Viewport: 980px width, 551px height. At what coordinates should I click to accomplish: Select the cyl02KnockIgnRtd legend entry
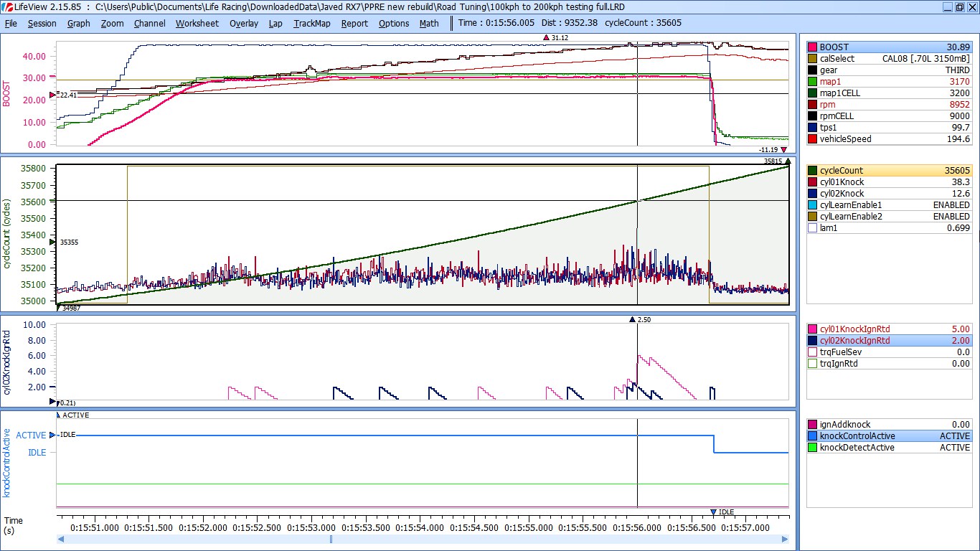click(x=888, y=341)
